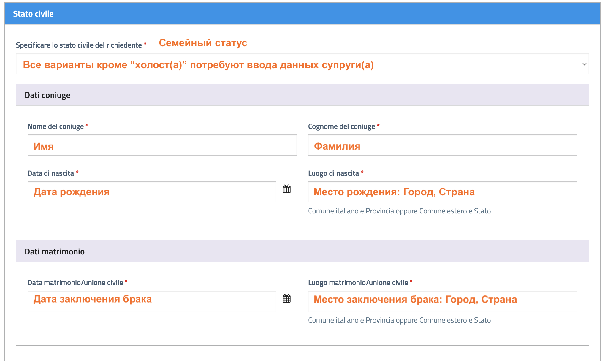The image size is (605, 364).
Task: Click the Luogo di nascita field
Action: click(x=443, y=192)
